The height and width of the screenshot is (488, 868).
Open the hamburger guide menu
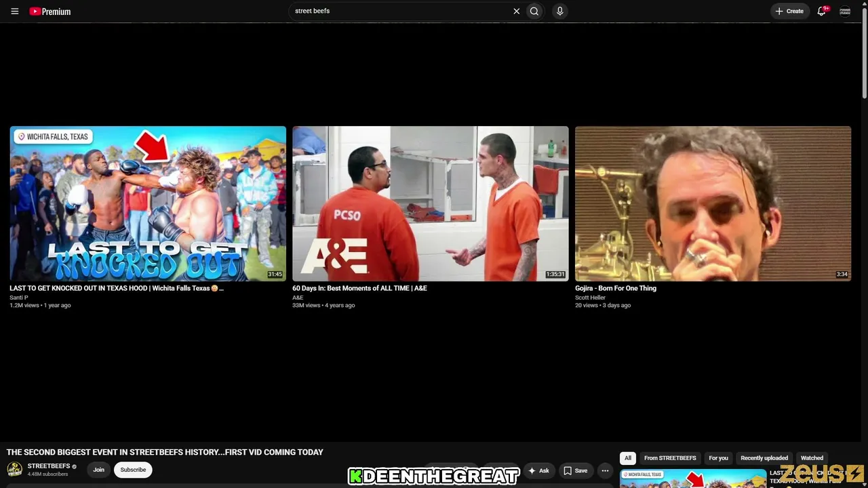14,11
